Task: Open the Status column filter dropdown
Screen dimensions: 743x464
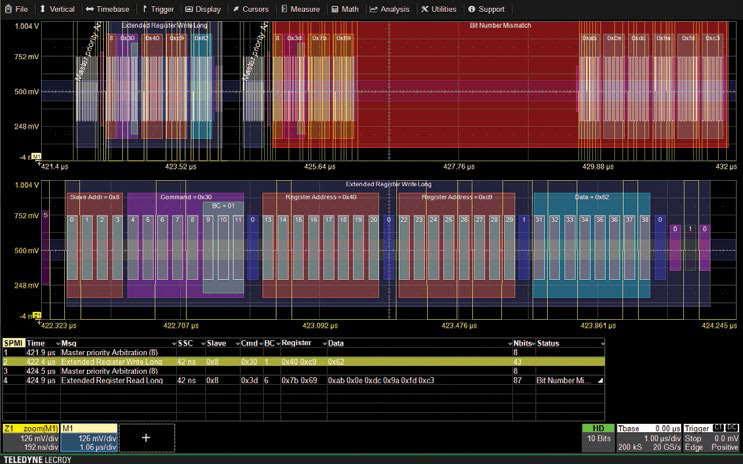Action: coord(602,344)
